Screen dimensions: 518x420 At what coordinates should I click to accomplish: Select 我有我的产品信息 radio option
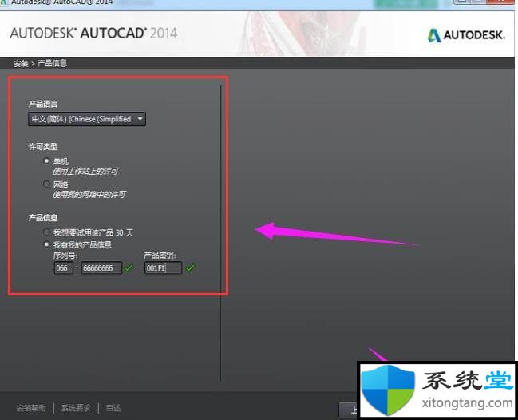46,244
